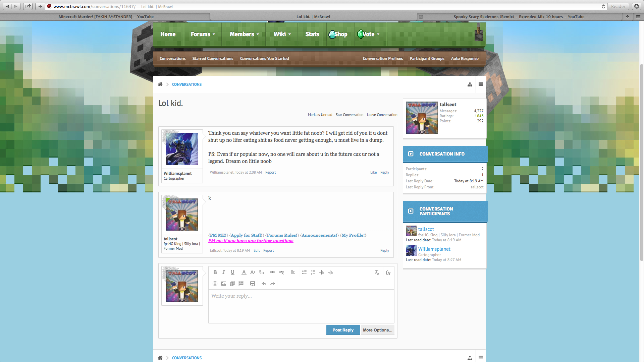Open the Stats menu item
The image size is (644, 362).
(312, 34)
